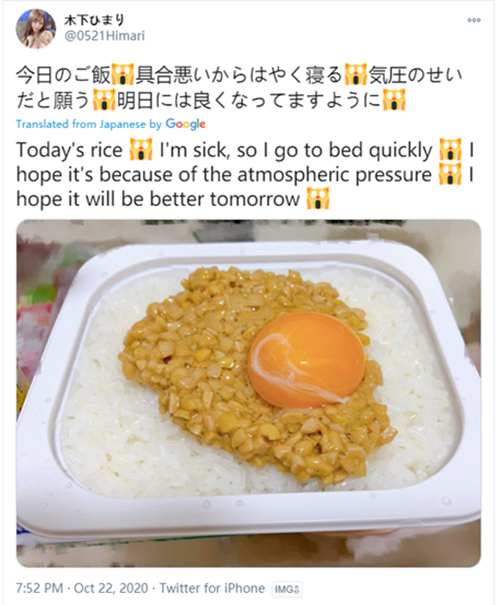The image size is (500, 605).
Task: Click the @0521Himari handle
Action: (104, 36)
